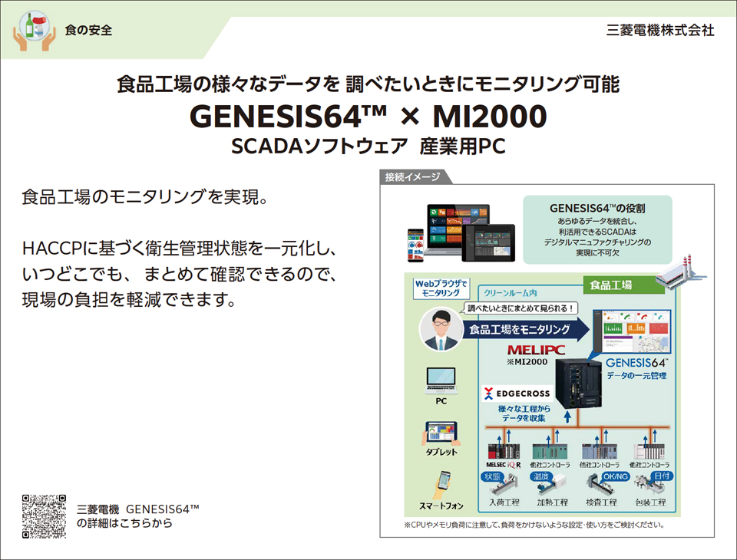
Task: Click the line HACCPに基づく衛生管理状態を一元化し、
Action: tap(180, 248)
